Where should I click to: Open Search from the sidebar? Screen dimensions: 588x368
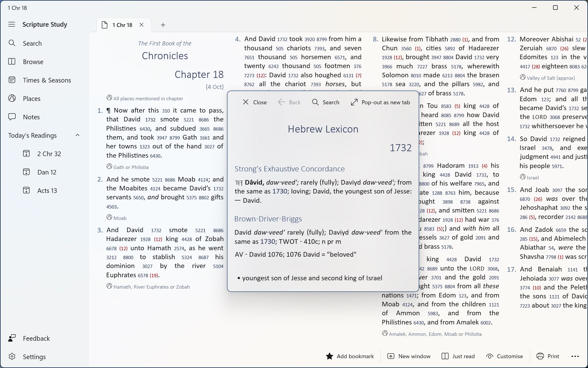(x=32, y=43)
